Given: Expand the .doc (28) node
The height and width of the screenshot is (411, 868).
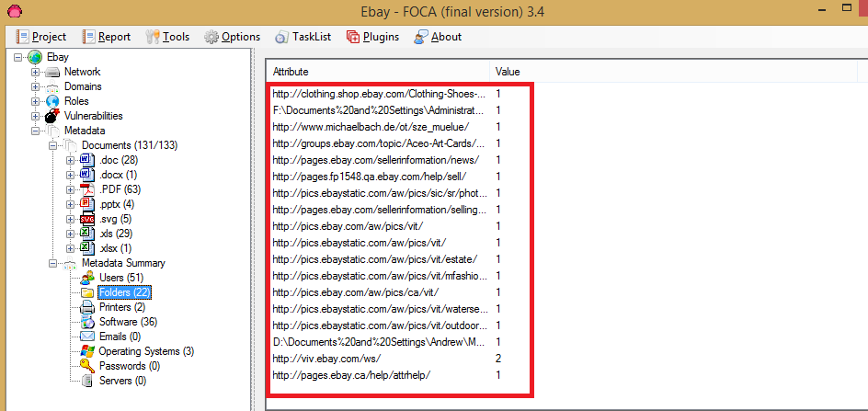Looking at the screenshot, I should [x=70, y=161].
